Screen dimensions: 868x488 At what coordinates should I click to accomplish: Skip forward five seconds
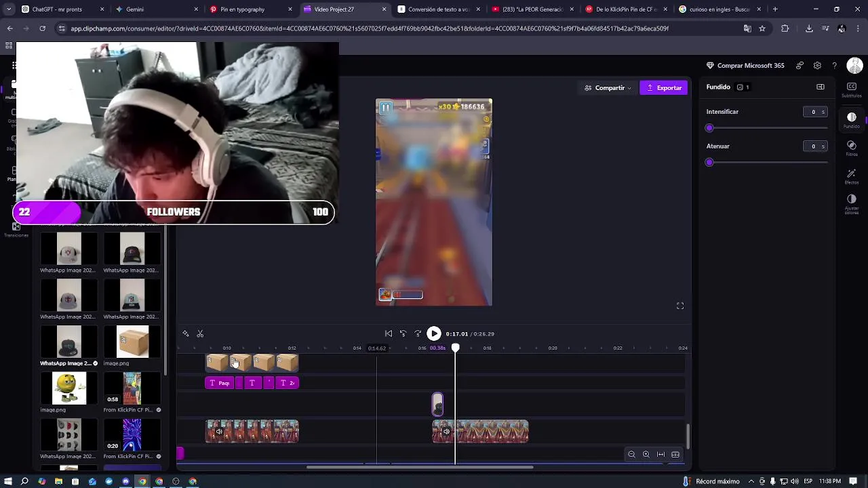click(x=418, y=333)
